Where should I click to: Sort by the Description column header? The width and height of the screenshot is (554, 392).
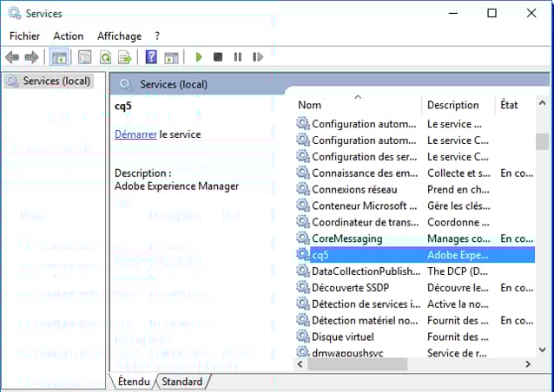(458, 105)
